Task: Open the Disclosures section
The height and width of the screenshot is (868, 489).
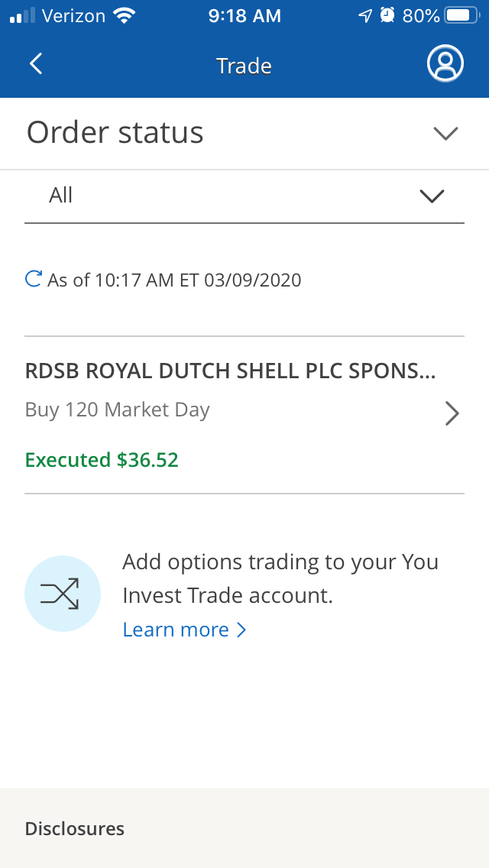Action: coord(74,828)
